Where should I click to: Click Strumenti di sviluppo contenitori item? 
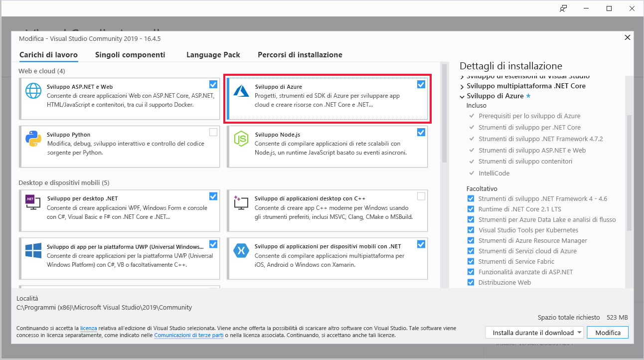tap(525, 162)
